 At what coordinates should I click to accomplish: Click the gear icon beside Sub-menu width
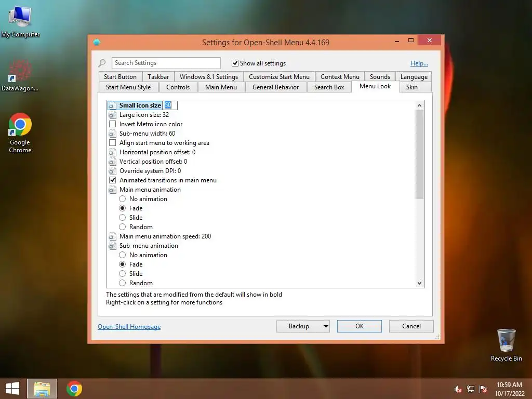click(x=112, y=134)
